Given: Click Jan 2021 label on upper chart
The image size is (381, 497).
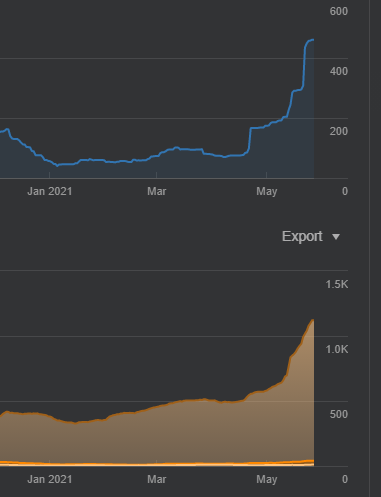Looking at the screenshot, I should click(x=50, y=191).
